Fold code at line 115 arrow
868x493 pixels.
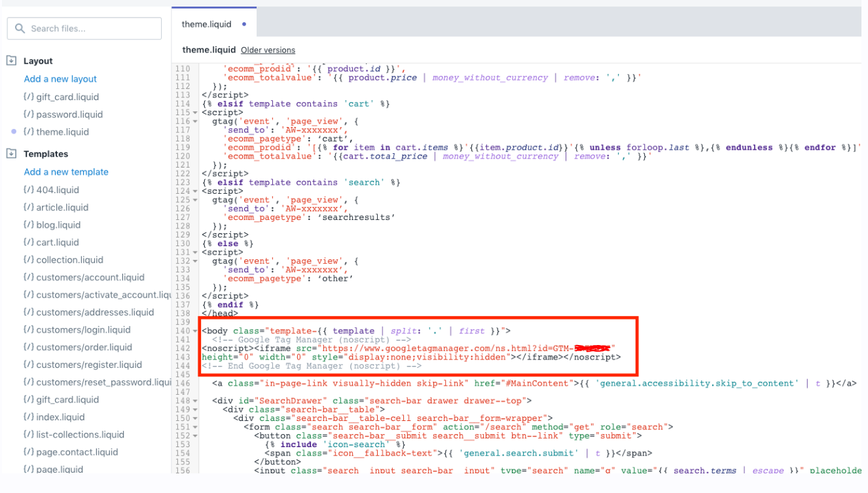[196, 113]
